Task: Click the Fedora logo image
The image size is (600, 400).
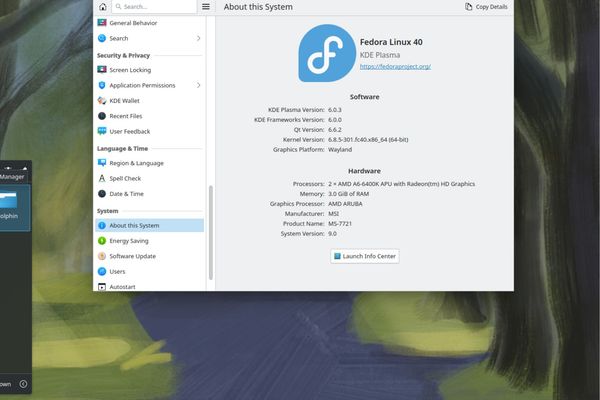Action: (327, 53)
